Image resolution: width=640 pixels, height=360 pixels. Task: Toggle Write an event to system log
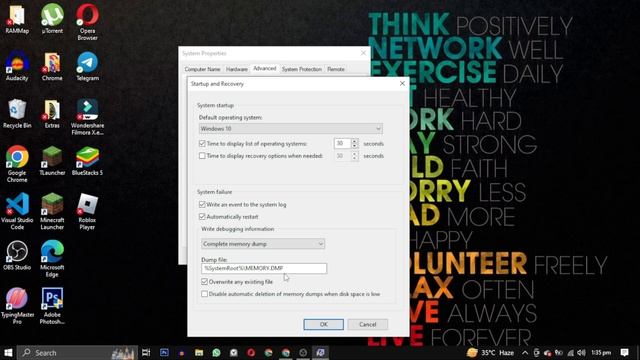pos(202,204)
